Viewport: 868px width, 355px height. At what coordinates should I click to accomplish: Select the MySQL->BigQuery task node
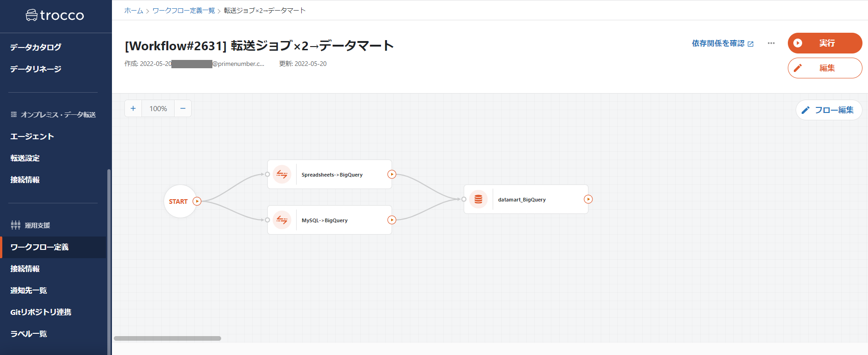(x=329, y=220)
